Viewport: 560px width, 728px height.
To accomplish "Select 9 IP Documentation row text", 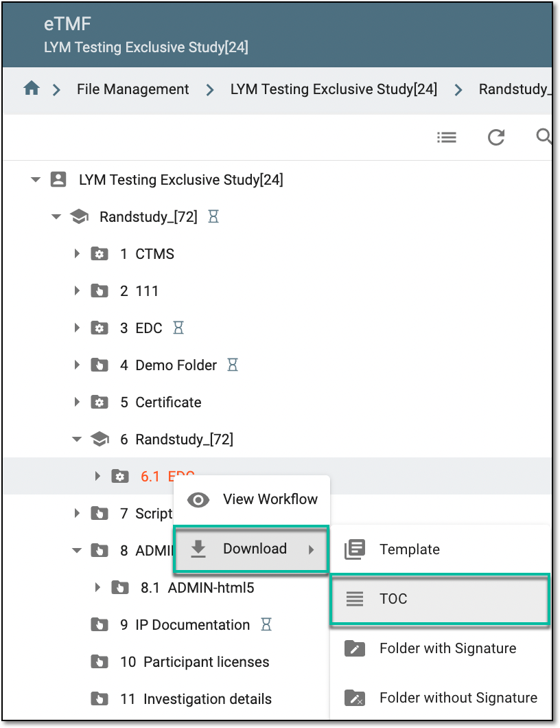I will click(185, 625).
